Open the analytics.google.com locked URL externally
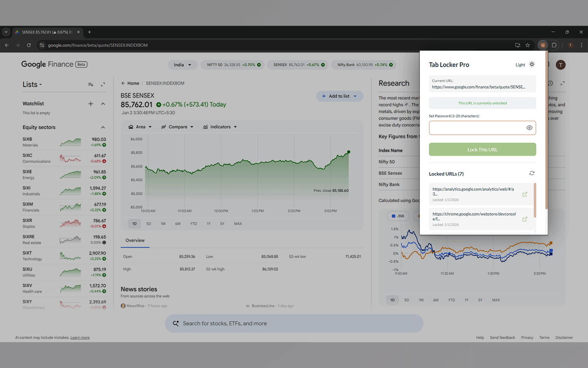Screen dimensions: 588x368 [525, 194]
